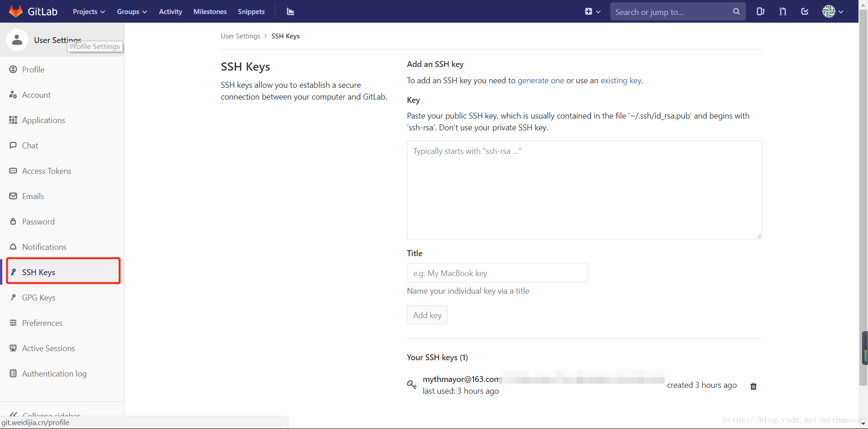Open Milestones in top navigation
This screenshot has width=868, height=429.
(210, 11)
